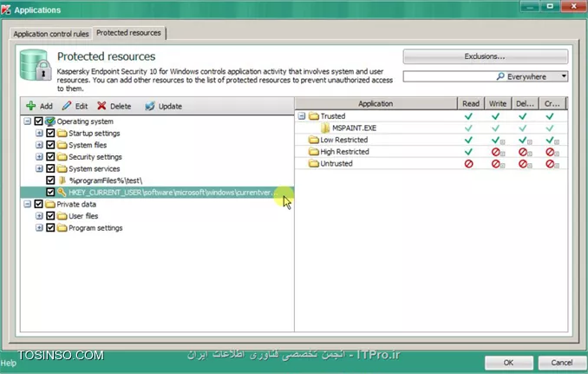This screenshot has width=588, height=374.
Task: Click the Operating system monitor icon
Action: [50, 121]
